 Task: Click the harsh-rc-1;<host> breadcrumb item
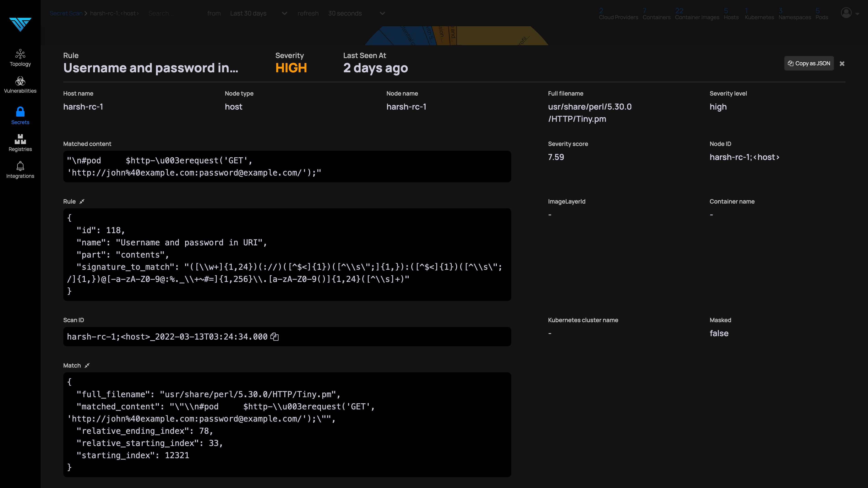(114, 14)
